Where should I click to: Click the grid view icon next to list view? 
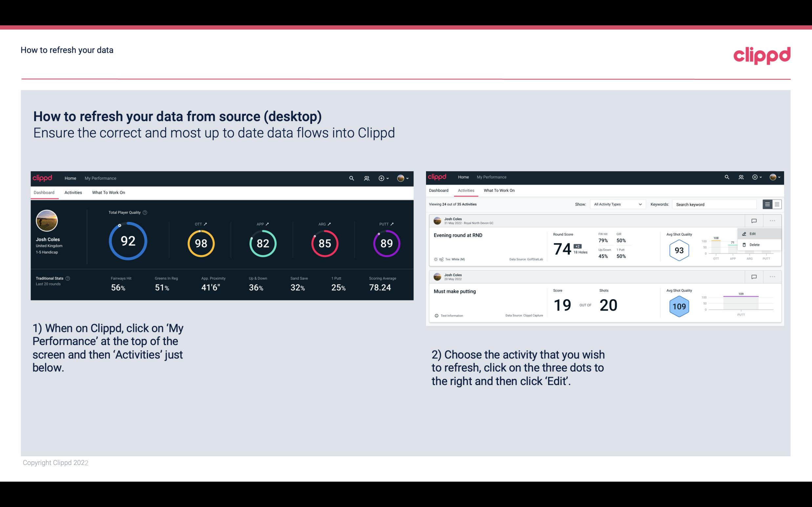pyautogui.click(x=777, y=204)
